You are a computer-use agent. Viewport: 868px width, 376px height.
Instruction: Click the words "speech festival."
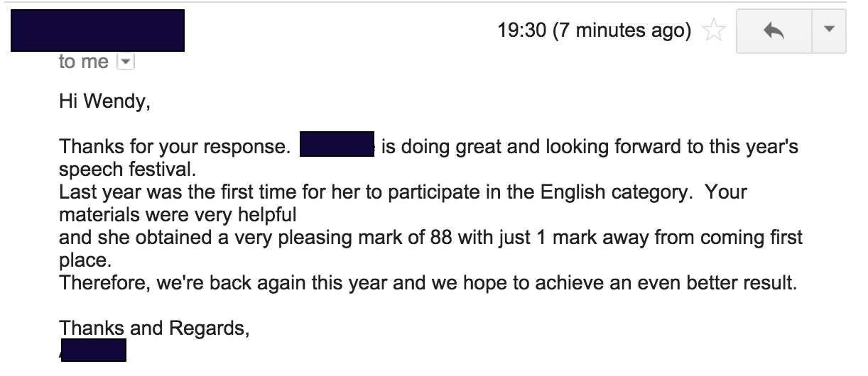tap(107, 170)
